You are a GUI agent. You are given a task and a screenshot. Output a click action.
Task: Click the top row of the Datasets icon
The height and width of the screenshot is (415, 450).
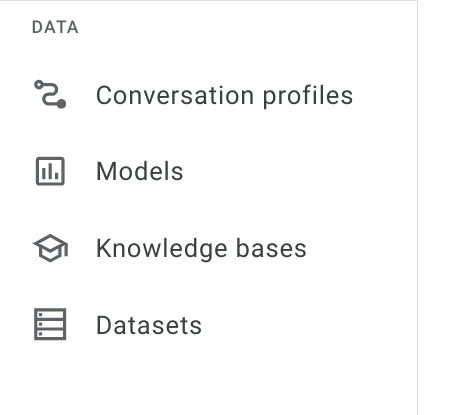pyautogui.click(x=50, y=314)
